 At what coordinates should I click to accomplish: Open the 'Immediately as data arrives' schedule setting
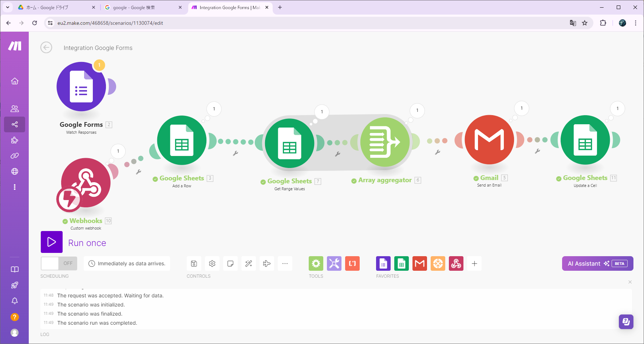(127, 263)
